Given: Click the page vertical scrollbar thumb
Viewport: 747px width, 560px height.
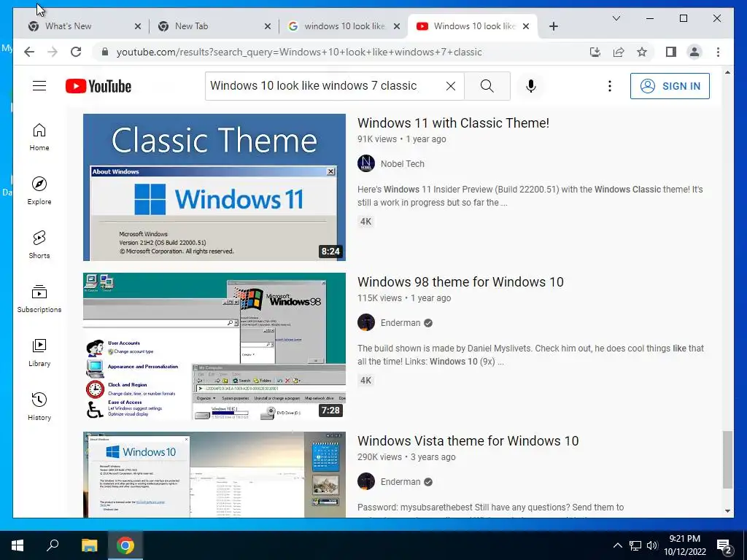Looking at the screenshot, I should tap(727, 459).
